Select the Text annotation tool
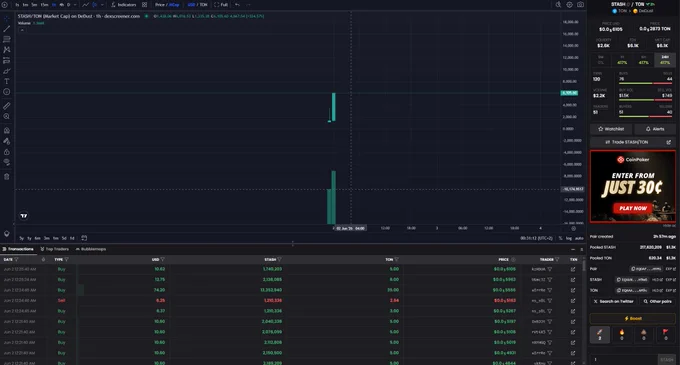Viewport: 680px width, 365px height. tap(7, 81)
